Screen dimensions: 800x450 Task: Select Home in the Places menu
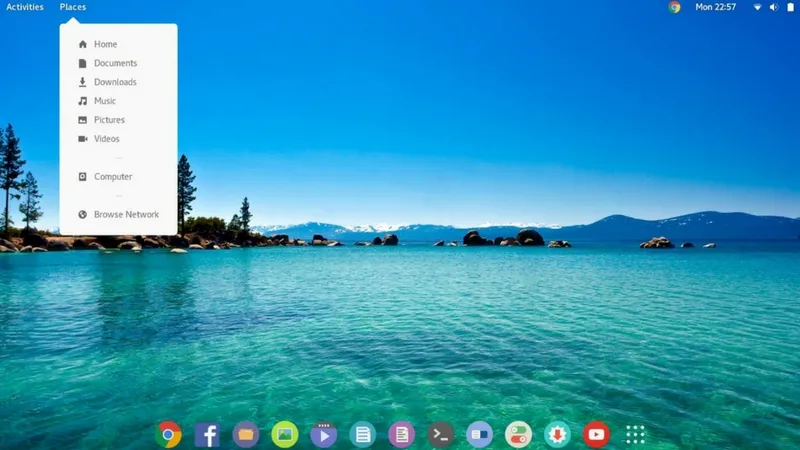pyautogui.click(x=105, y=44)
